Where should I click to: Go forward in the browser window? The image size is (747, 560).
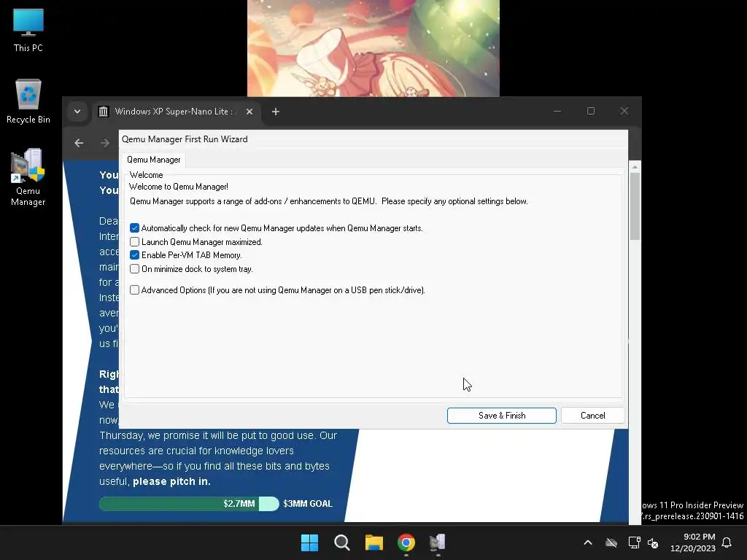[x=105, y=143]
